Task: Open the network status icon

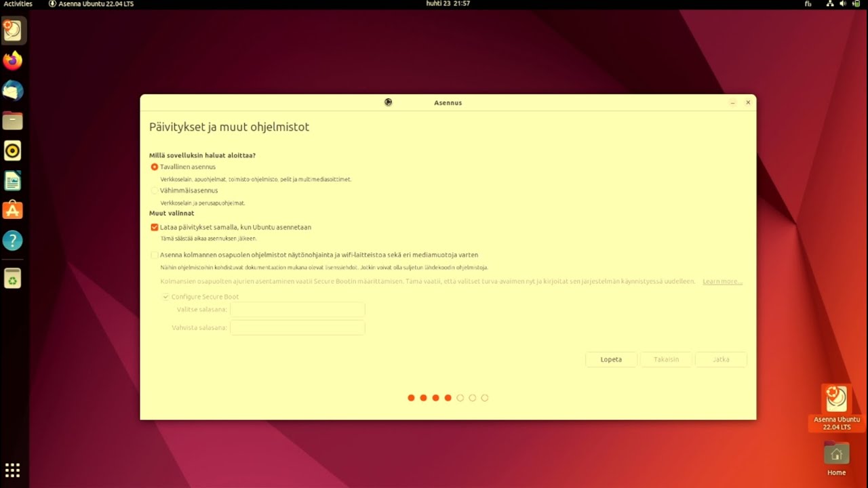Action: (x=830, y=4)
